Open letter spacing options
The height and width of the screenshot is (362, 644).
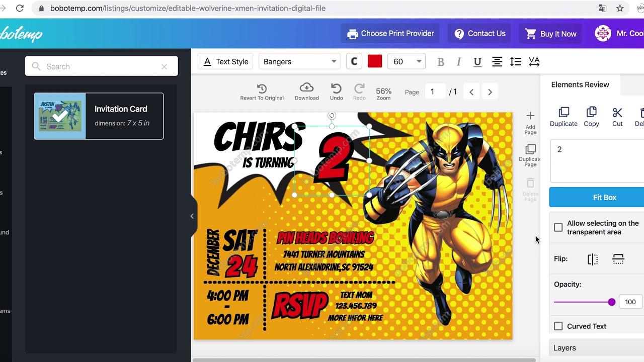(x=534, y=62)
